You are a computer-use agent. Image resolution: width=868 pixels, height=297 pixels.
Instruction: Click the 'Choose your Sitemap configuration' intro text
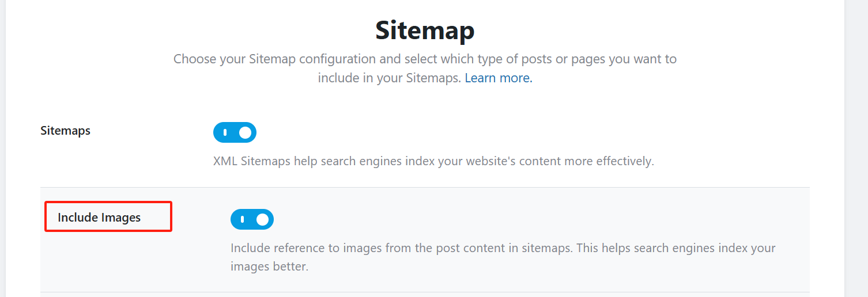(x=425, y=59)
